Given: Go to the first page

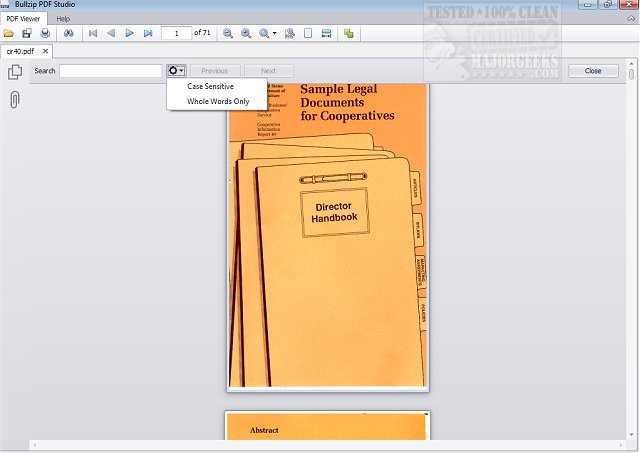Looking at the screenshot, I should click(x=93, y=33).
